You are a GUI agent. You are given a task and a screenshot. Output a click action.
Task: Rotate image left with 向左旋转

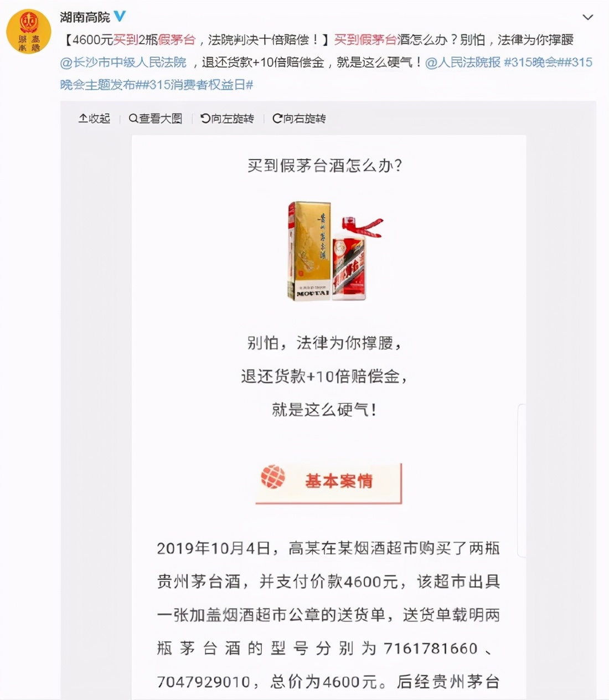(x=227, y=119)
